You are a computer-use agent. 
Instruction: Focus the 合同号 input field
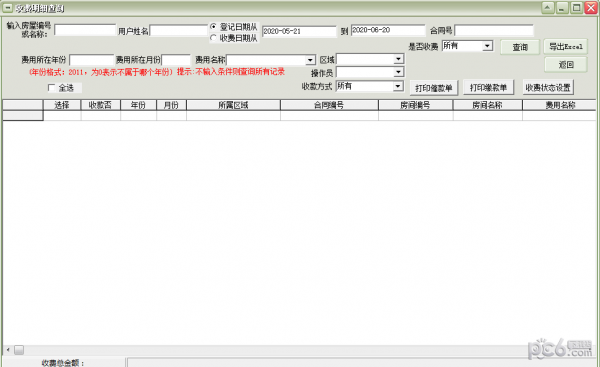494,30
